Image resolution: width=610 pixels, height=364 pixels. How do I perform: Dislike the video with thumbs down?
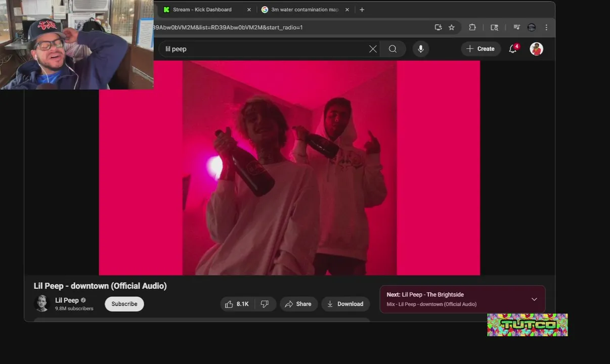tap(265, 304)
